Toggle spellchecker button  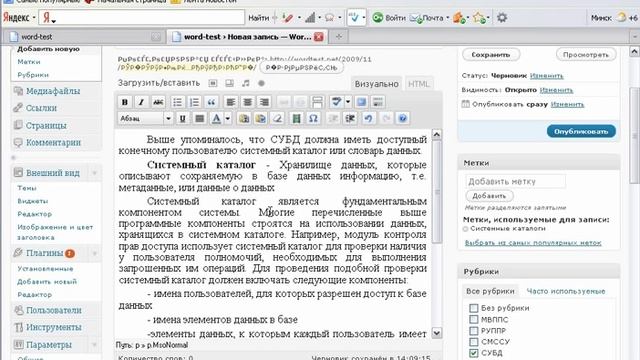(x=336, y=102)
